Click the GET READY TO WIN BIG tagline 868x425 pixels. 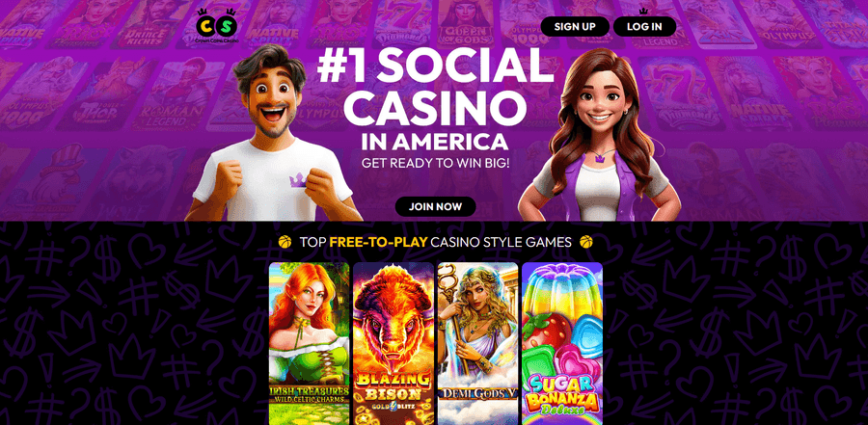[x=435, y=164]
